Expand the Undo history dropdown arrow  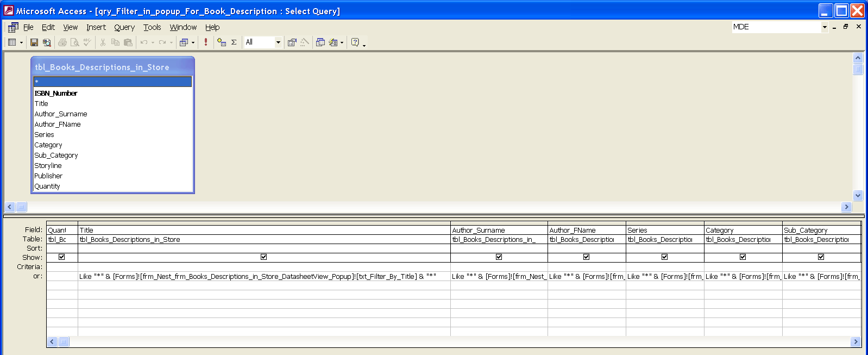point(153,42)
